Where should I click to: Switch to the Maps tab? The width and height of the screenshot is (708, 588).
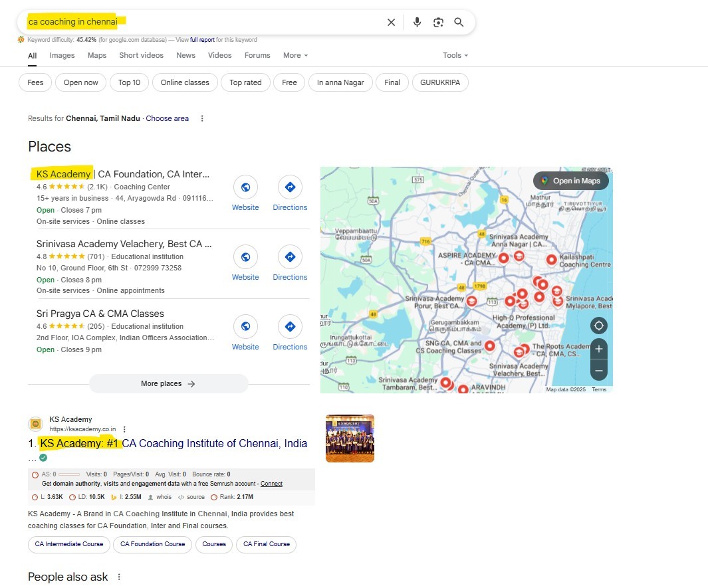click(x=97, y=55)
